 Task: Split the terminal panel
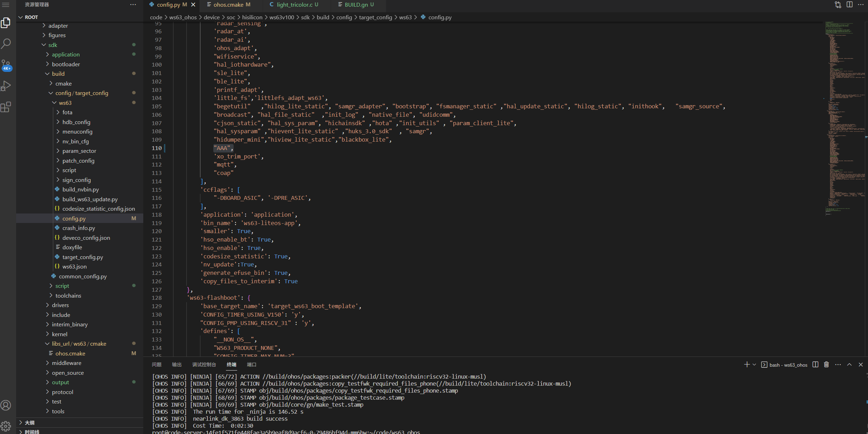815,365
